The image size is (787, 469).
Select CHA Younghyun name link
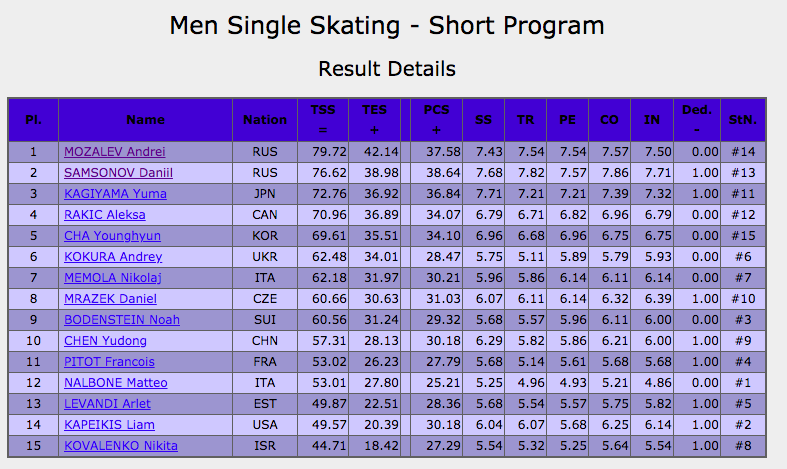tap(112, 236)
